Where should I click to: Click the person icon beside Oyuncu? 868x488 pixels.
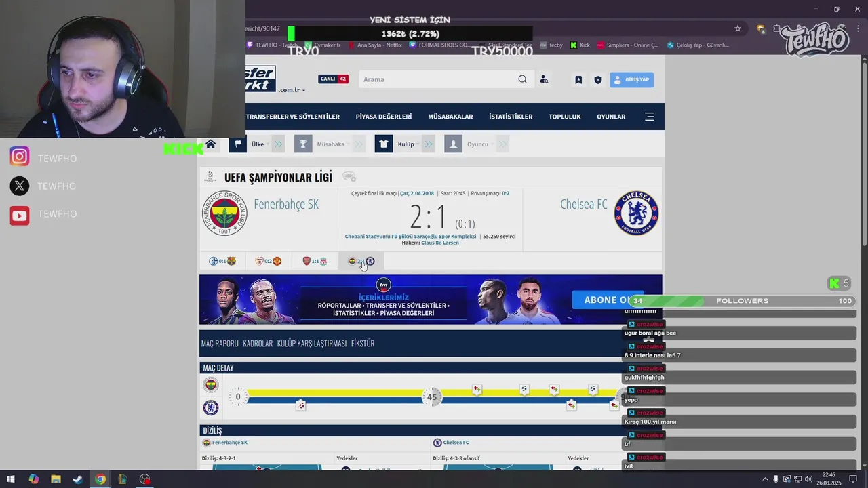tap(453, 144)
